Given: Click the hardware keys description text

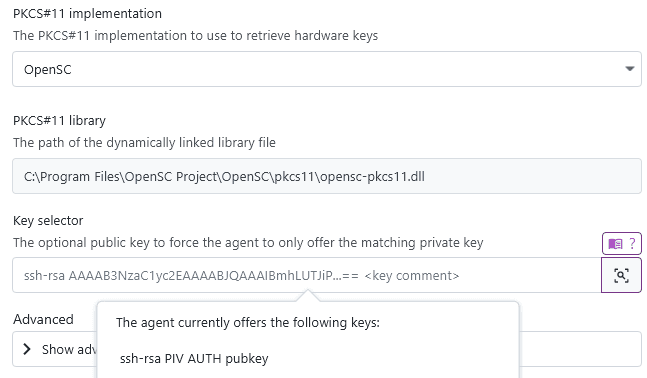Looking at the screenshot, I should pos(195,35).
